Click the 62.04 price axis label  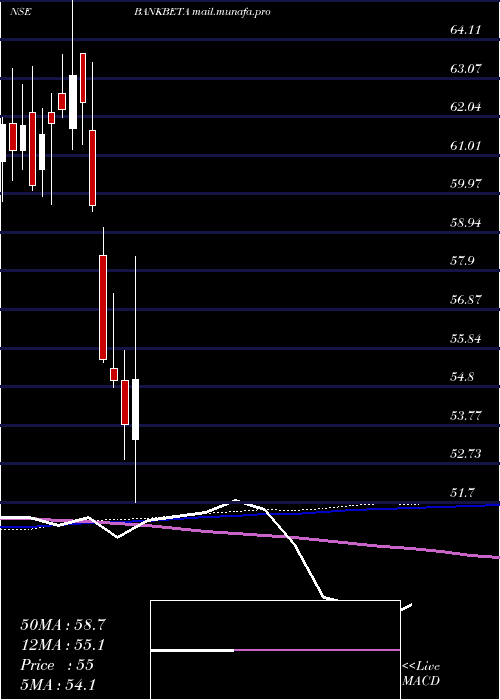tap(465, 107)
